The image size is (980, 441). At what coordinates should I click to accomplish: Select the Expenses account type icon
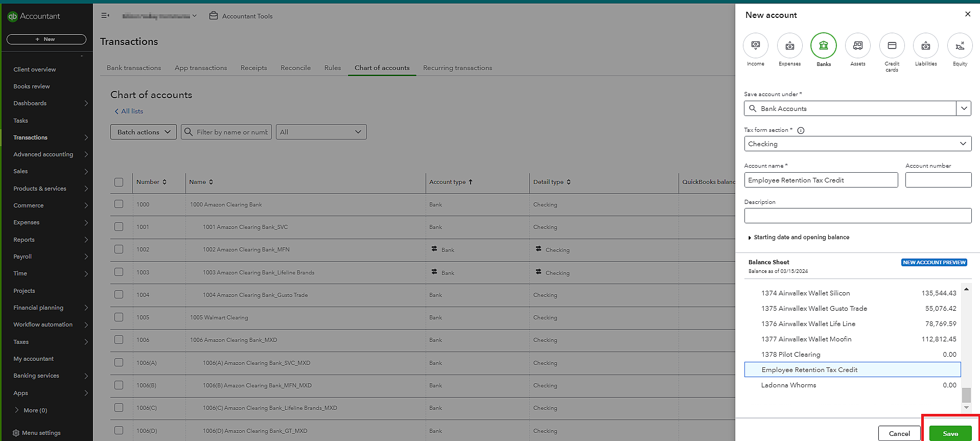(x=789, y=45)
